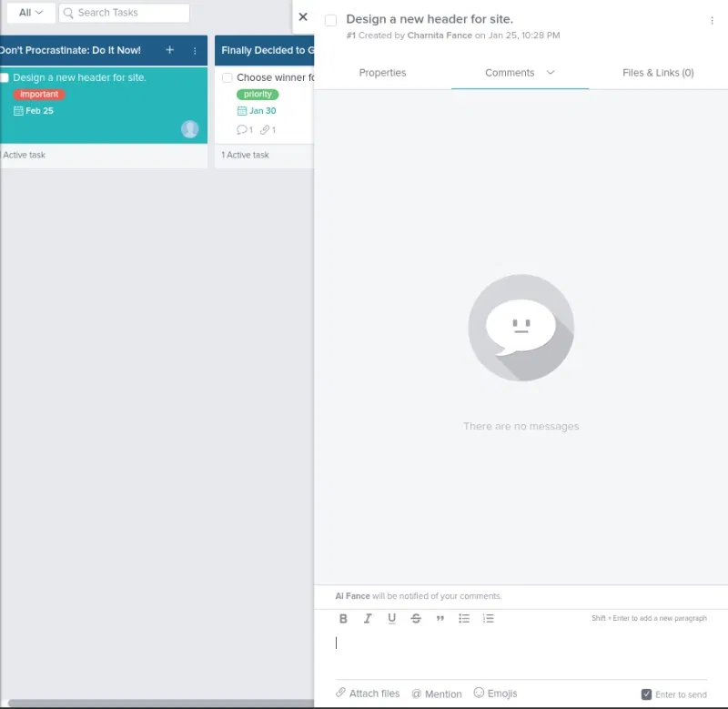This screenshot has height=709, width=728.
Task: Apply bold formatting in comment editor
Action: (x=343, y=619)
